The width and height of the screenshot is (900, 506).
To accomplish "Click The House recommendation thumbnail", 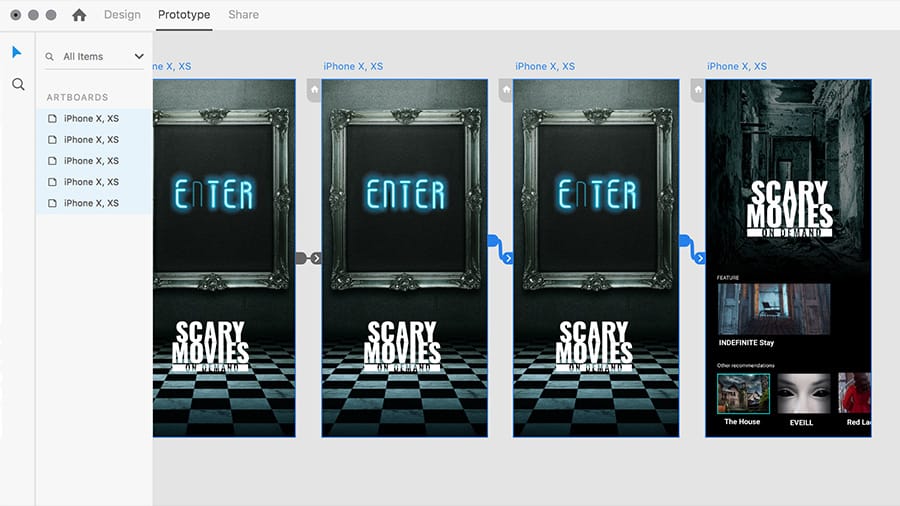I will pos(743,394).
